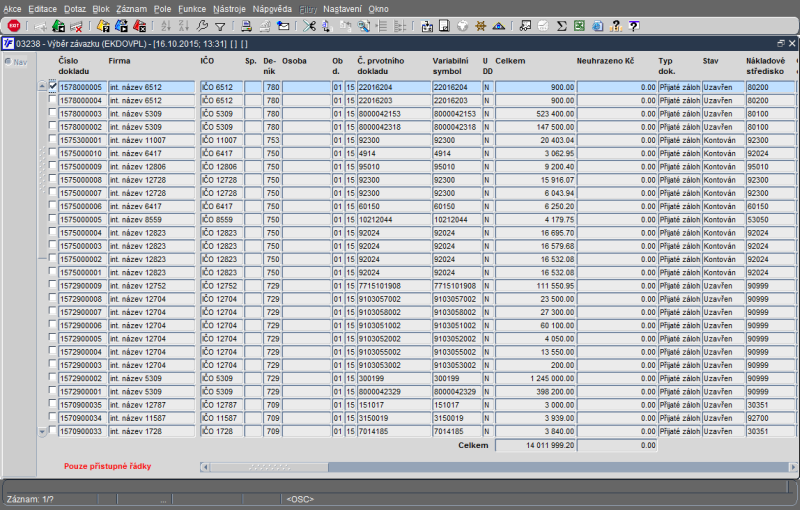Screen dimensions: 800x510
Task: Check the checkbox for document 1578000004
Action: click(x=53, y=99)
